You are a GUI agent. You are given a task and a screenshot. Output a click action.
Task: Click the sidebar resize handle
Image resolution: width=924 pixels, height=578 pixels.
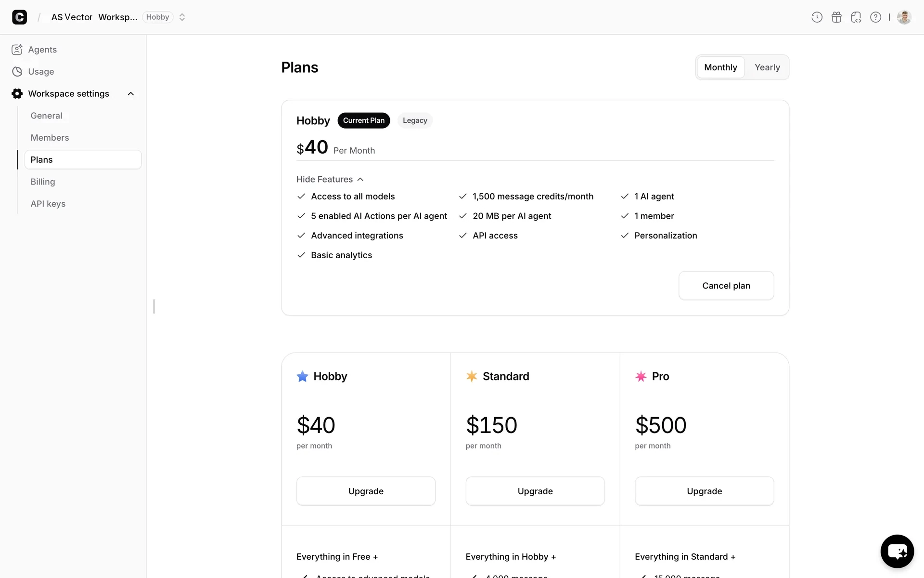pos(154,306)
